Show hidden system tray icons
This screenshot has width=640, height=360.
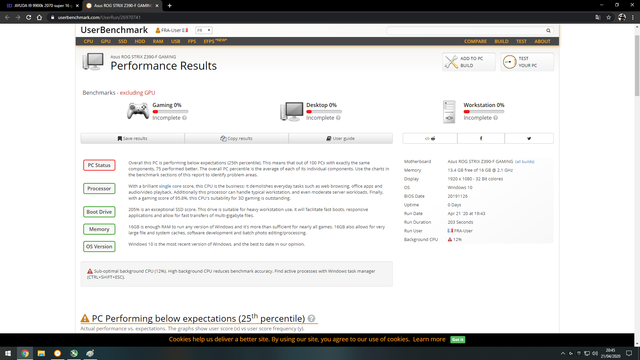point(563,353)
